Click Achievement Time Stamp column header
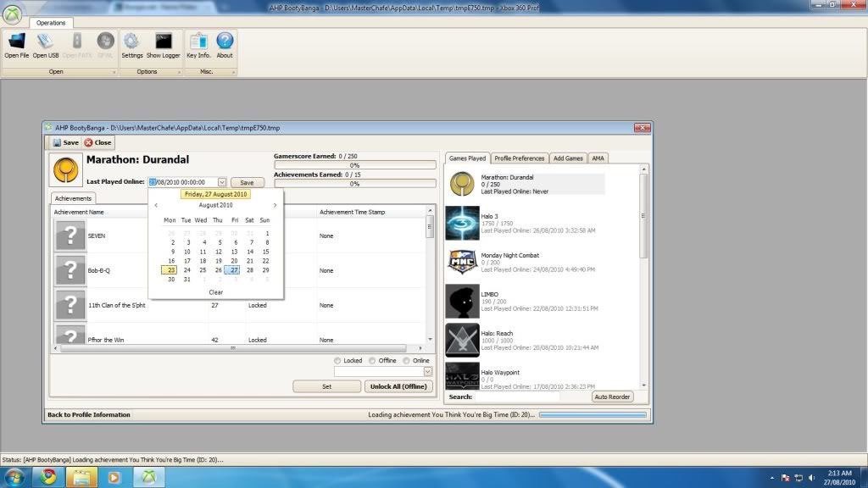868x488 pixels. [x=352, y=212]
